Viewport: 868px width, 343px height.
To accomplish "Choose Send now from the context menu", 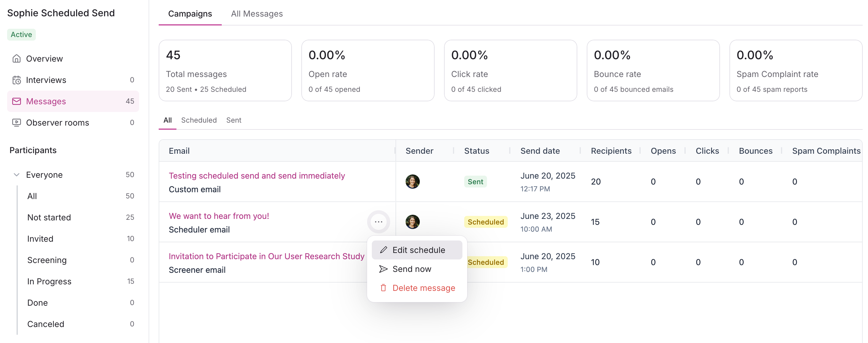I will [x=412, y=269].
